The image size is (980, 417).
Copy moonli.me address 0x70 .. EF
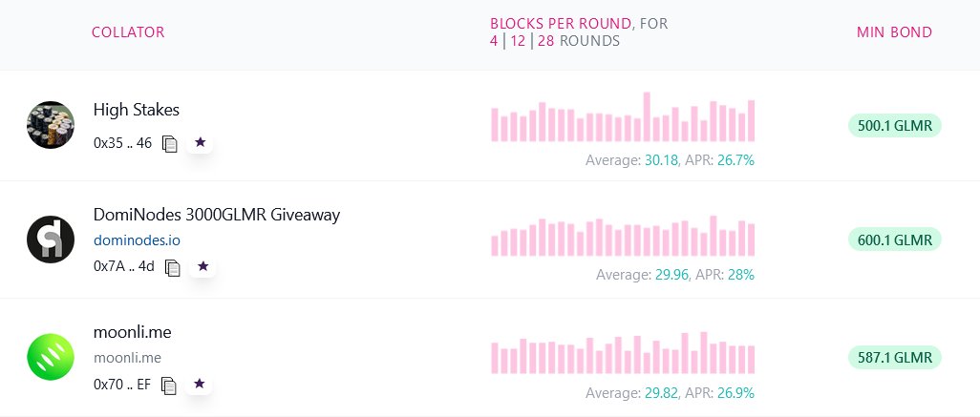[x=169, y=386]
